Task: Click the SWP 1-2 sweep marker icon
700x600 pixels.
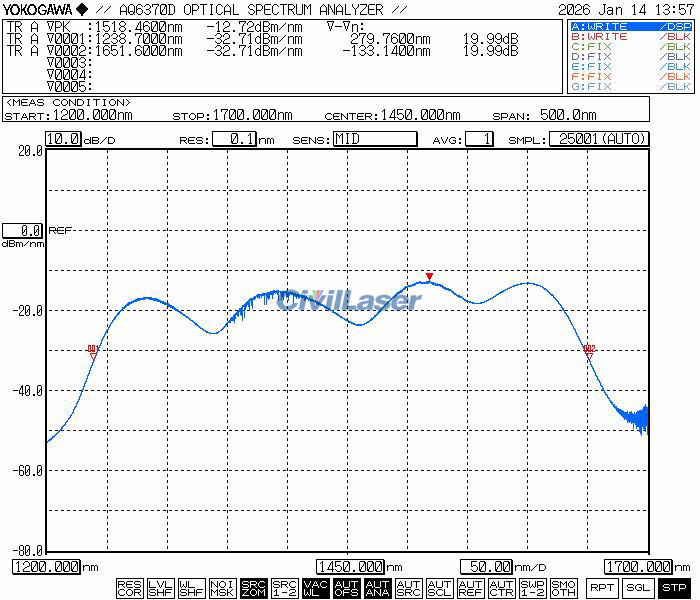Action: point(532,589)
